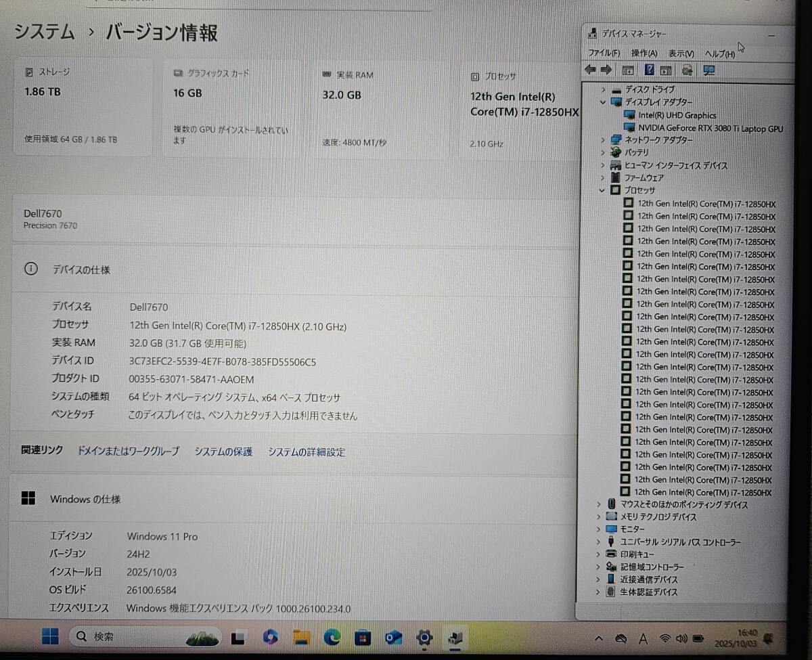
Task: Launch Microsoft Edge from the taskbar
Action: point(332,637)
